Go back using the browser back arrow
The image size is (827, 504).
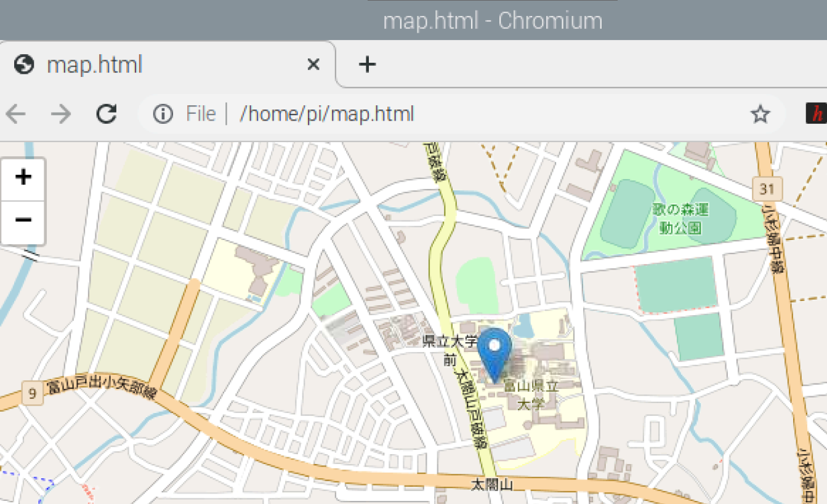[15, 114]
